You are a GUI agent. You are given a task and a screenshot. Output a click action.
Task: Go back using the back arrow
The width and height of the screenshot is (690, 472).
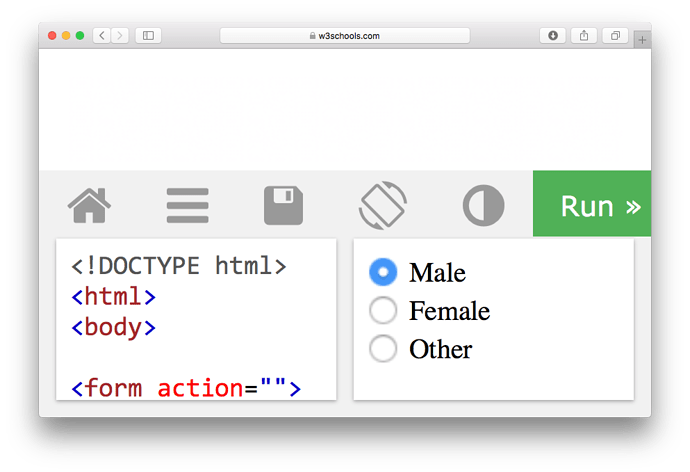click(x=102, y=36)
